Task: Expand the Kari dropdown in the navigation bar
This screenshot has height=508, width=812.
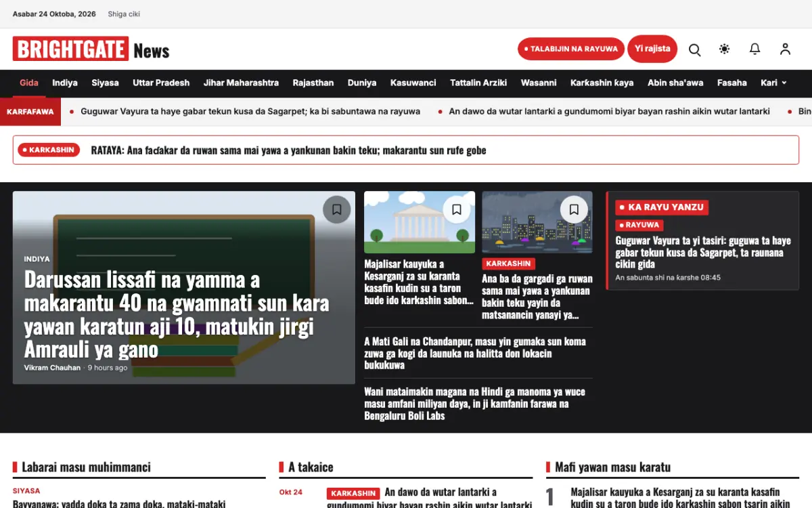Action: [x=773, y=83]
